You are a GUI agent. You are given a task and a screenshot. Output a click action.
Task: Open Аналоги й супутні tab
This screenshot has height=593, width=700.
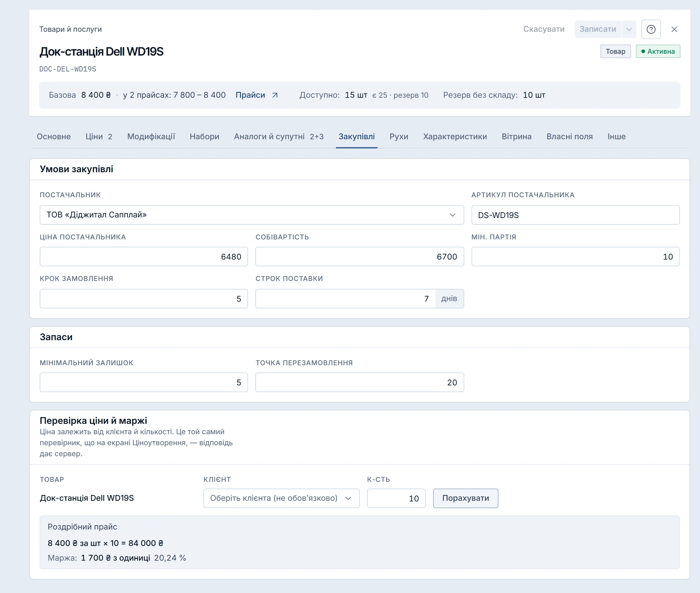point(279,136)
